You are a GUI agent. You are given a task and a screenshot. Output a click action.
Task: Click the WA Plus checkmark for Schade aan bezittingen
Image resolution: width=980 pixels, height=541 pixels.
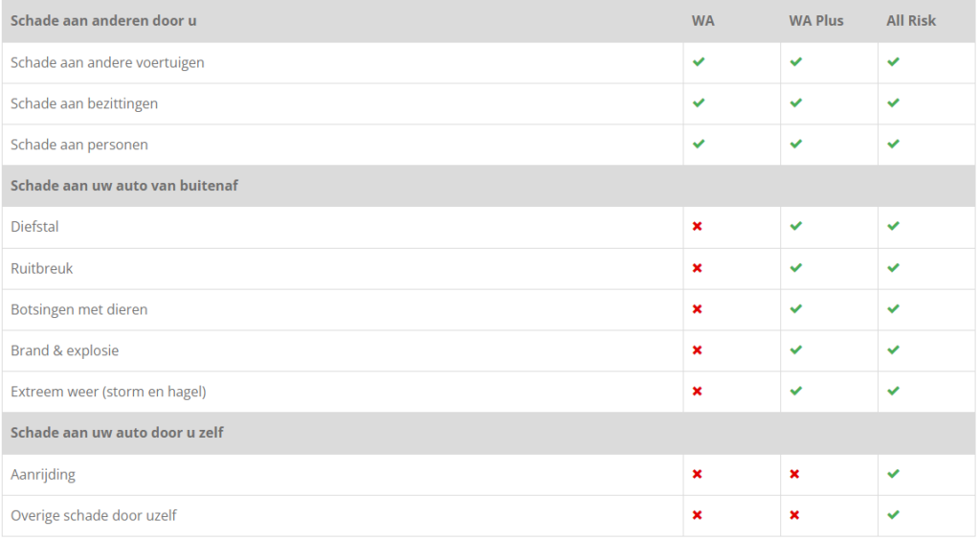coord(796,103)
